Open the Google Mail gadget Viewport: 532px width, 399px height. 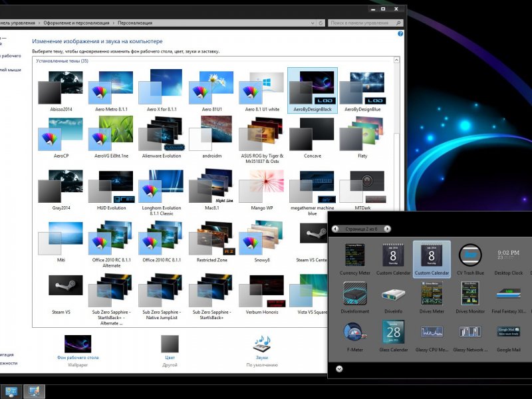(x=508, y=336)
